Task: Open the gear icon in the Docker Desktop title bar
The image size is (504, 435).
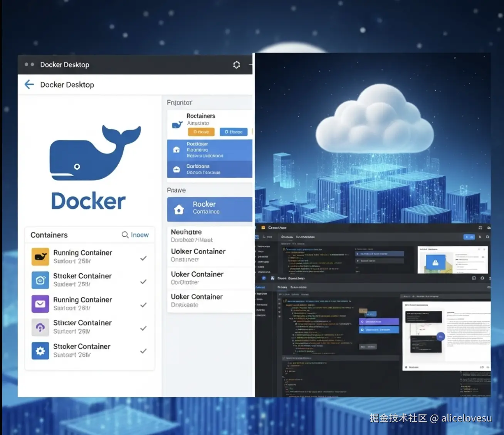Action: tap(237, 65)
